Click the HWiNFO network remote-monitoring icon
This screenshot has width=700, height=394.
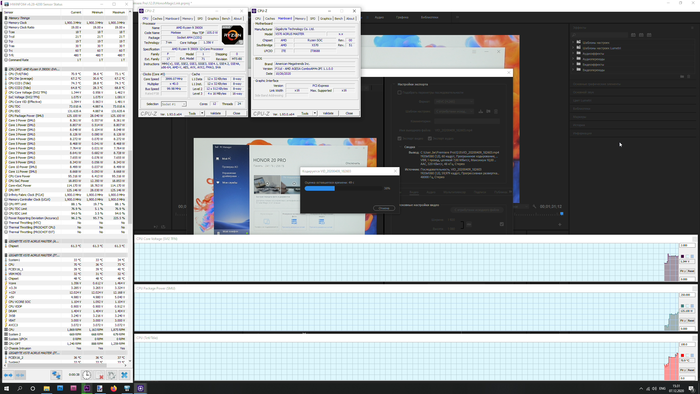pos(56,375)
